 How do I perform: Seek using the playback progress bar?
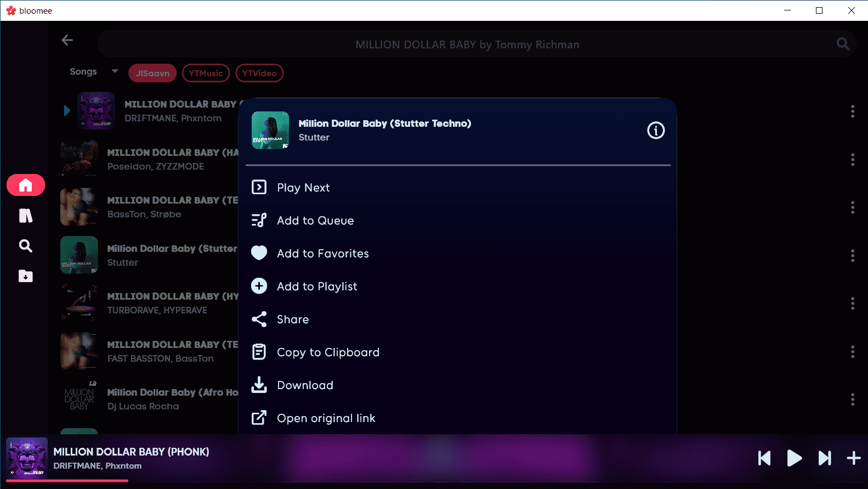[434, 481]
